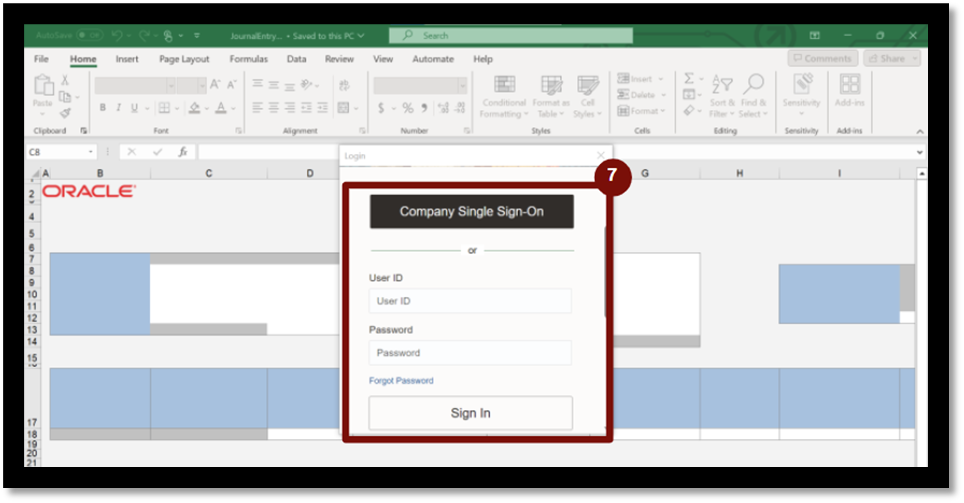
Task: Switch to the Formulas tab
Action: pos(248,59)
